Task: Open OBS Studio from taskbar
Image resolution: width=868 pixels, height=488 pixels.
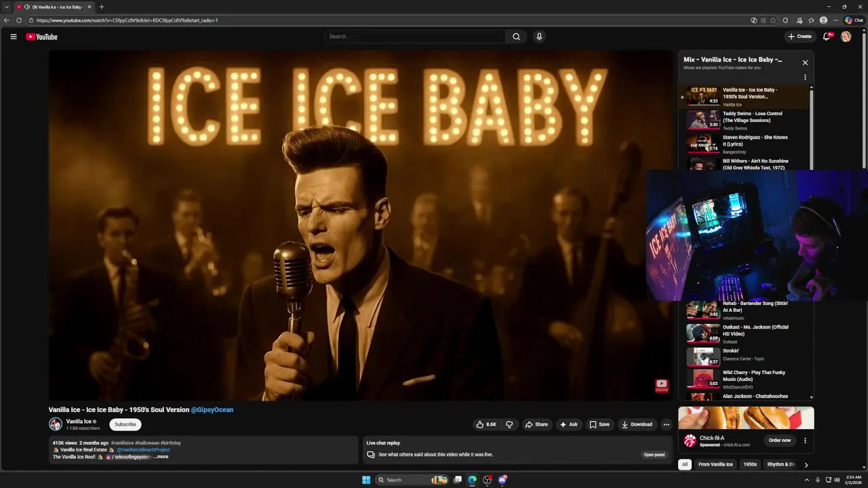Action: 488,480
